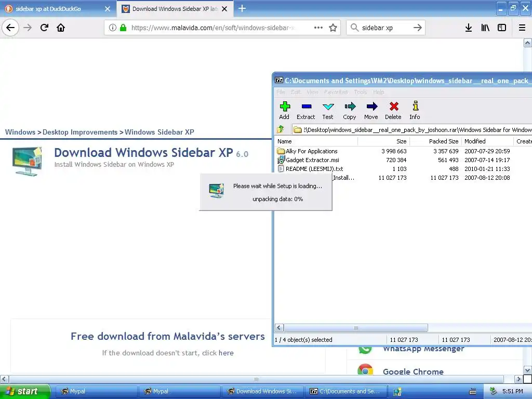Sort 7-Zip list by Name column

(x=316, y=141)
